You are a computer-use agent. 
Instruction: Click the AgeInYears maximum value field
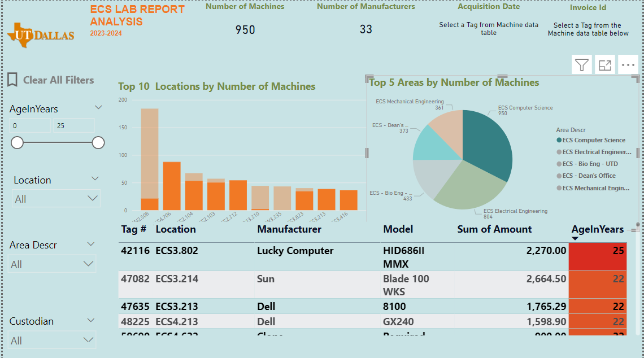74,125
